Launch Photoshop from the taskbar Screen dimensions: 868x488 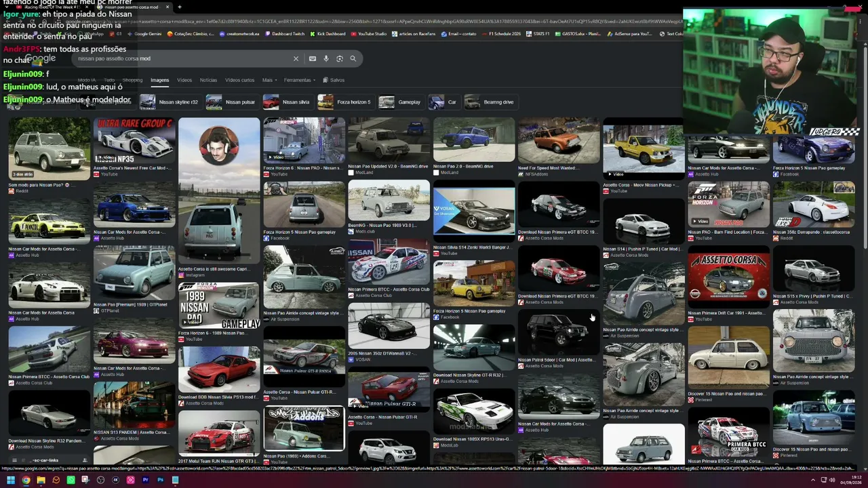click(160, 480)
